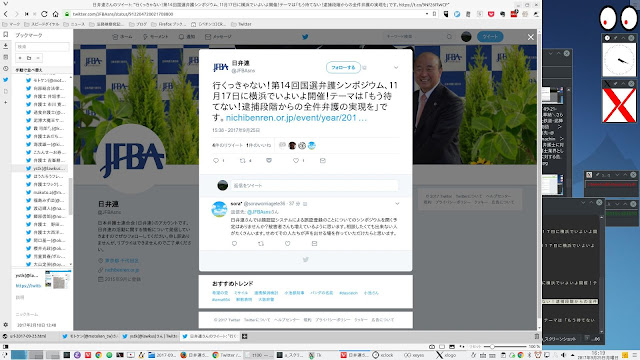Click the rewind (skip back) navigation icon
This screenshot has width=640, height=360.
27,14
